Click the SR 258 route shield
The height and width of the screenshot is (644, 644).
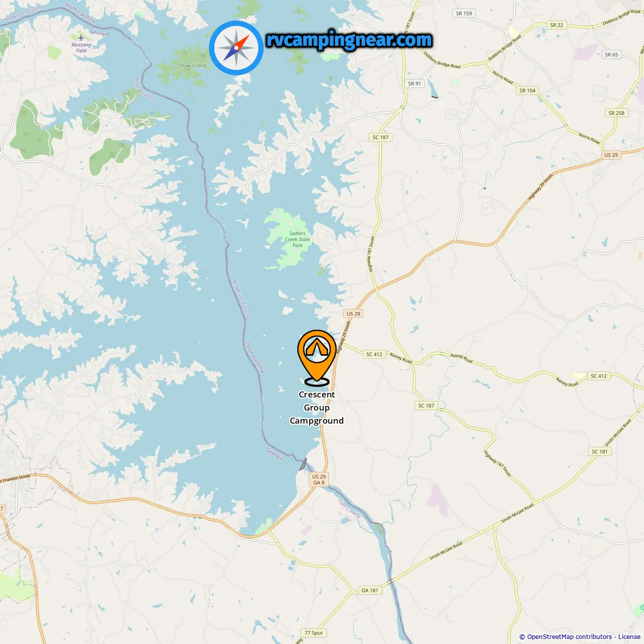click(616, 113)
